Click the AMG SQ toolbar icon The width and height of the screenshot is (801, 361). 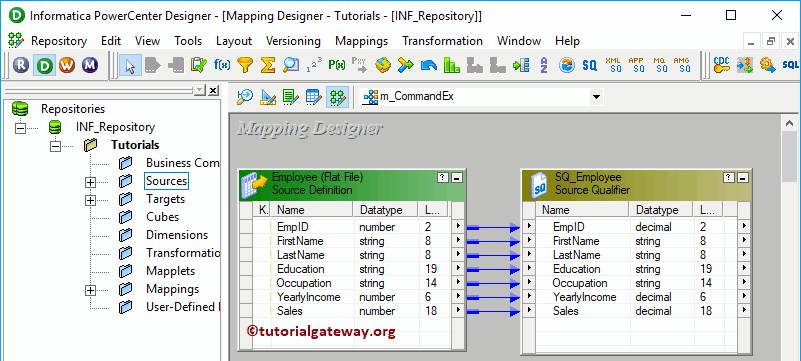click(682, 65)
